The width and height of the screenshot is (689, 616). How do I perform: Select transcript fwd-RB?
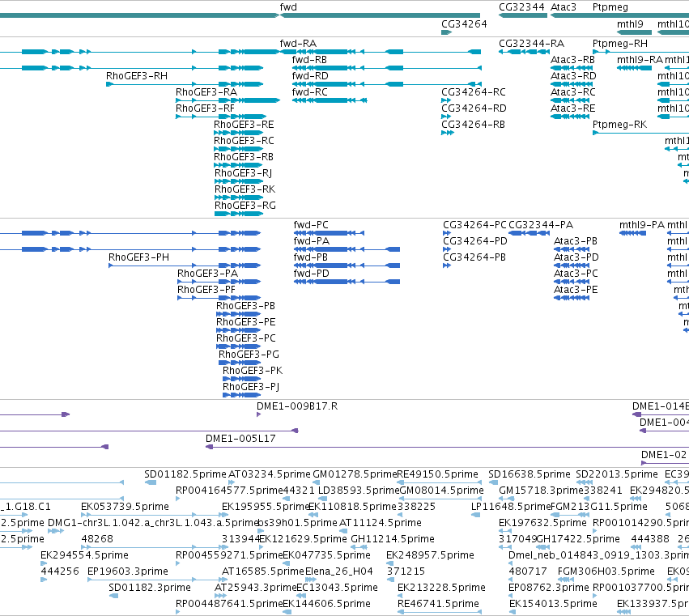[387, 68]
